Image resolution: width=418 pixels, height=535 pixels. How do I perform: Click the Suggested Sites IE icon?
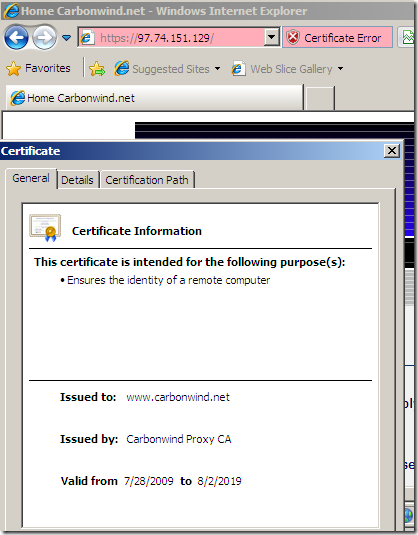coord(121,69)
